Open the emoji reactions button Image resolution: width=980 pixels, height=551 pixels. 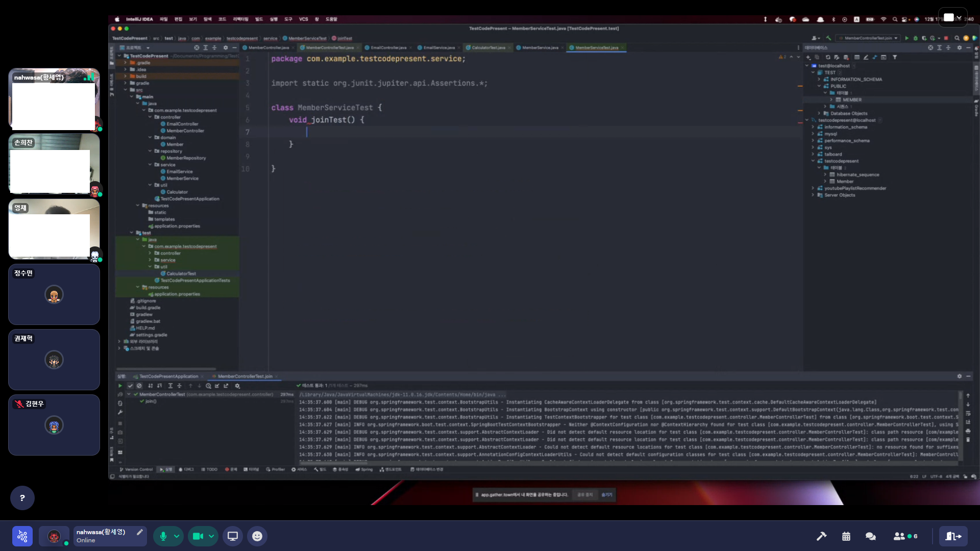257,536
